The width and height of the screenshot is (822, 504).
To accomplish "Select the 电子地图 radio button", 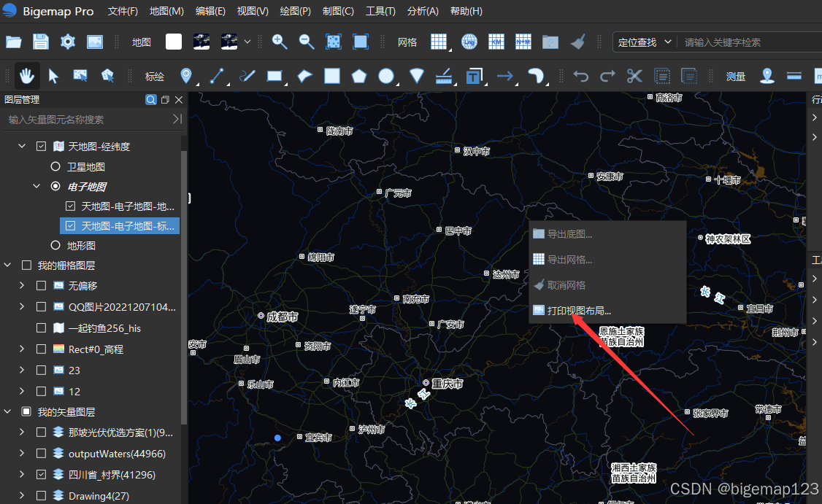I will point(55,186).
